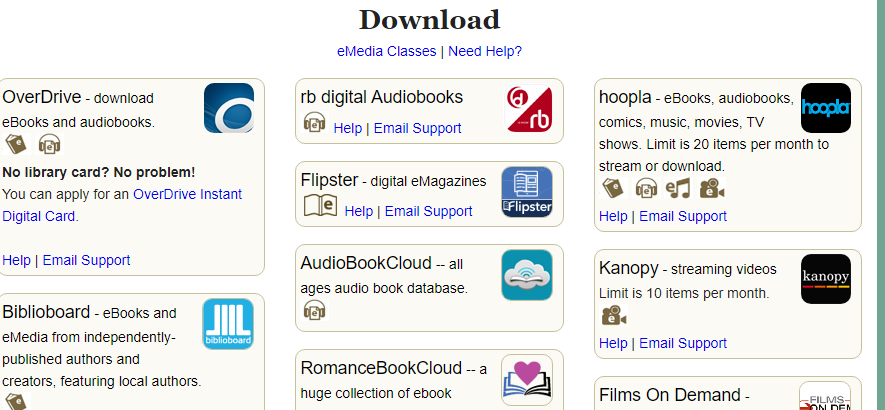Click Email Support for Flipster
Image resolution: width=885 pixels, height=410 pixels.
point(428,211)
